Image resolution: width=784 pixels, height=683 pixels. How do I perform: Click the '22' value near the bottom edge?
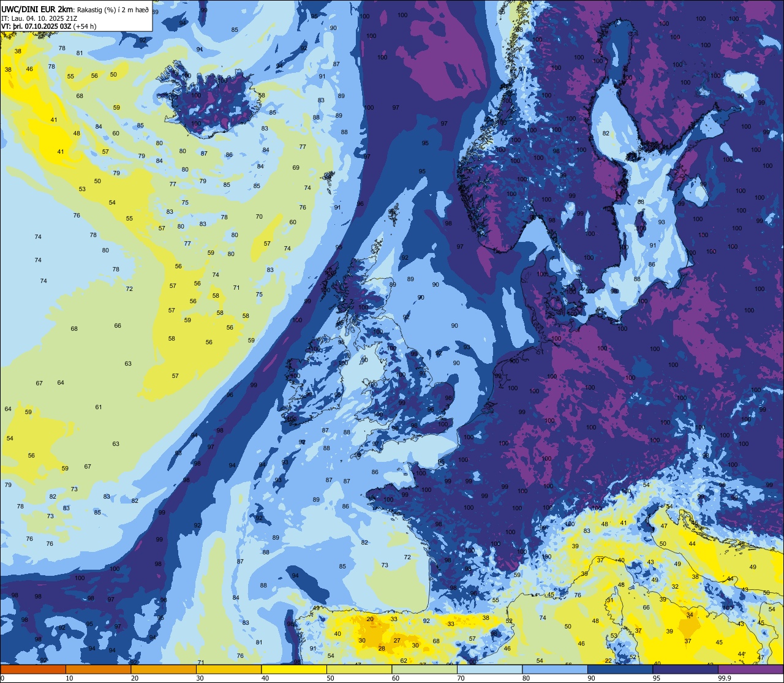coord(608,660)
